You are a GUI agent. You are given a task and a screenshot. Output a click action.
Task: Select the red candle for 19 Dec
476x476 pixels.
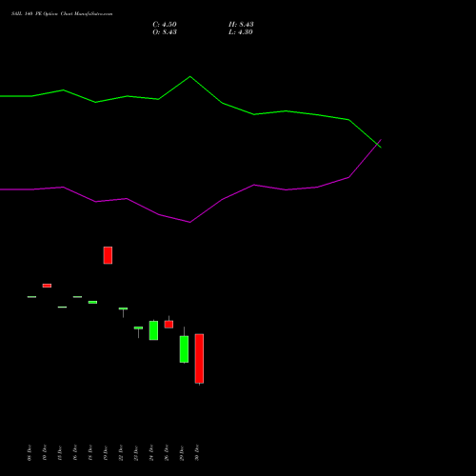click(108, 255)
